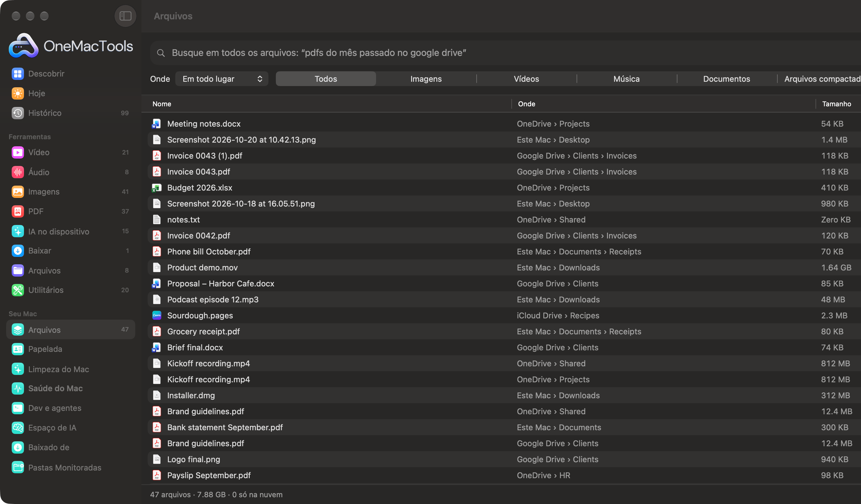861x504 pixels.
Task: Select the PDF tools icon
Action: click(x=18, y=211)
